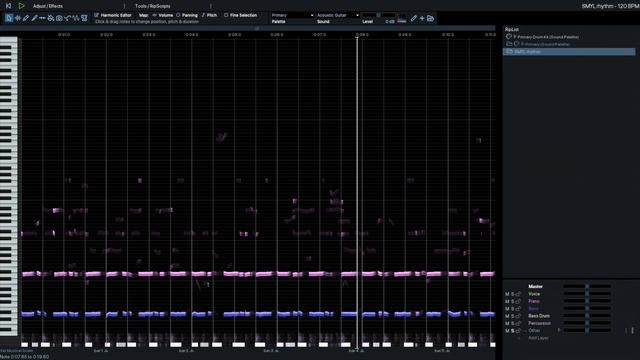Click the folder icon on Primary Sound Palette row
The width and height of the screenshot is (640, 360).
[x=509, y=44]
